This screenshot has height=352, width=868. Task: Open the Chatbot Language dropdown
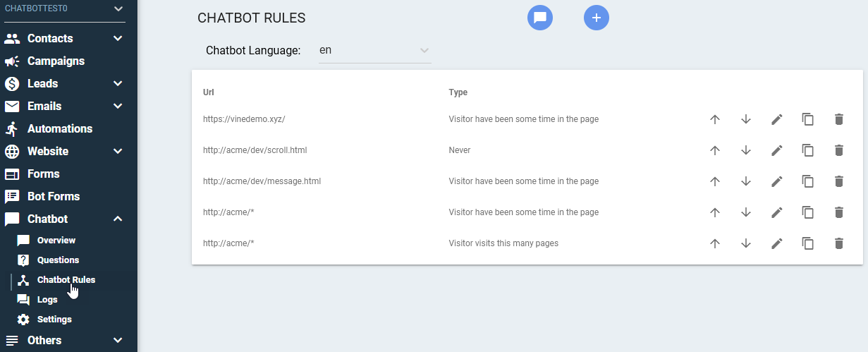[x=375, y=51]
